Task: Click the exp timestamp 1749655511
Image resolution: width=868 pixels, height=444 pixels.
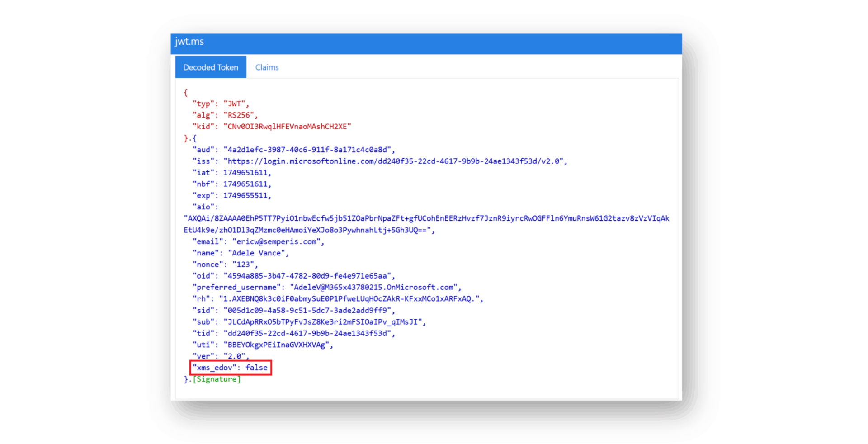Action: pos(245,196)
